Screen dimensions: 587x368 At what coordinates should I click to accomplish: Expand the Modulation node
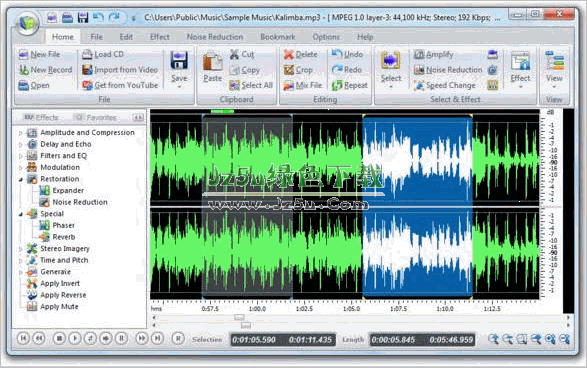coord(21,167)
